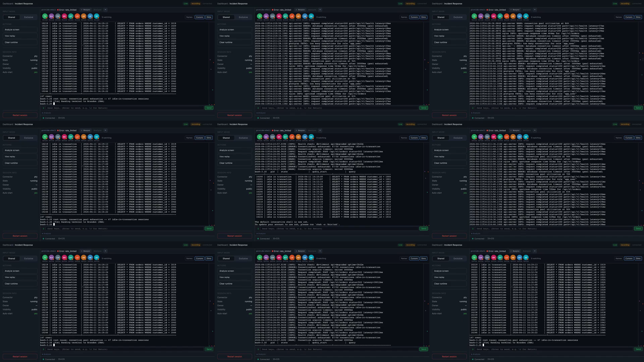
Task: Open dropdown beside Analyze in center panel
Action: coord(320,130)
